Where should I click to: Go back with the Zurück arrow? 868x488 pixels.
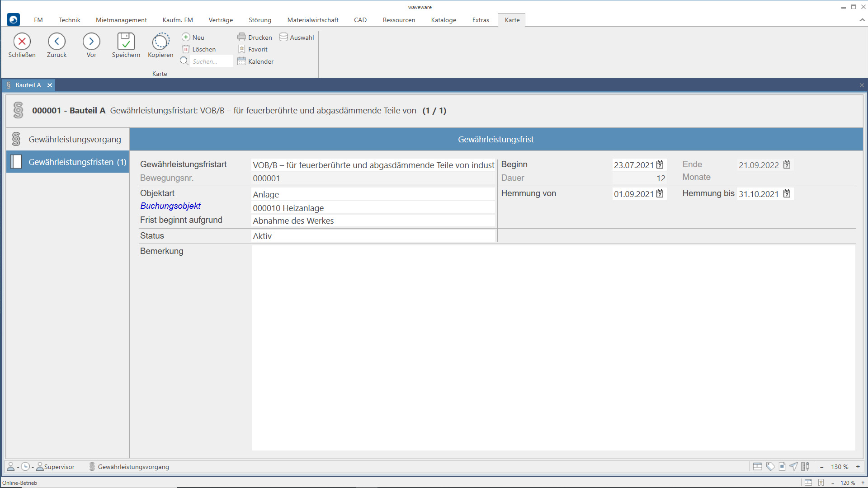coord(57,42)
